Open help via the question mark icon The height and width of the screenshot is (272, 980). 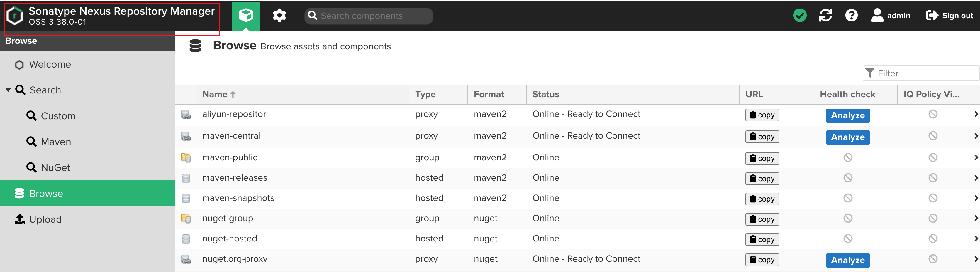(851, 16)
